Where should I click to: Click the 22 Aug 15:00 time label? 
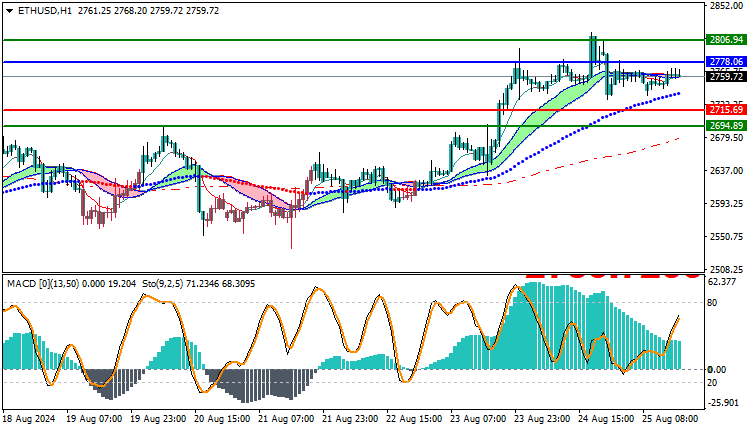[x=415, y=419]
